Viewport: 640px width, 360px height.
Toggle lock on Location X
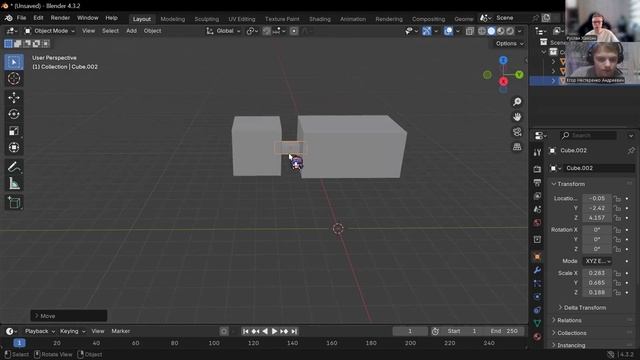click(618, 199)
